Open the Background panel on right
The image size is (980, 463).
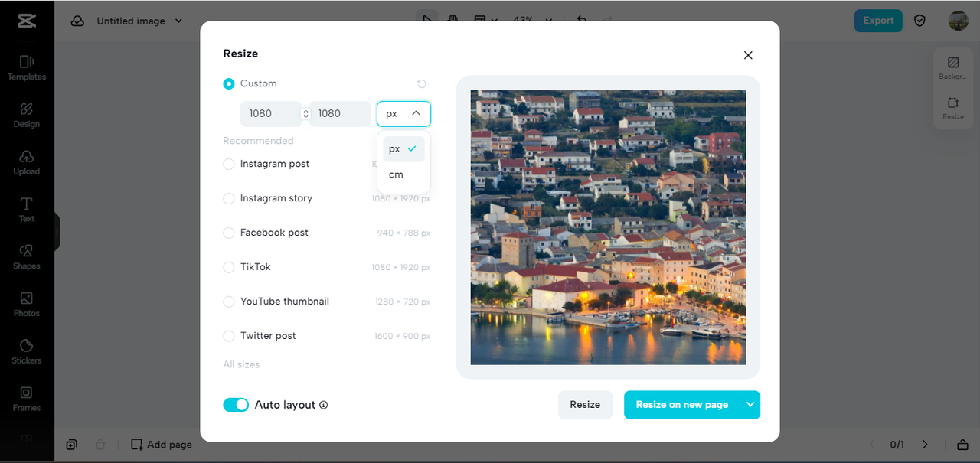point(953,68)
